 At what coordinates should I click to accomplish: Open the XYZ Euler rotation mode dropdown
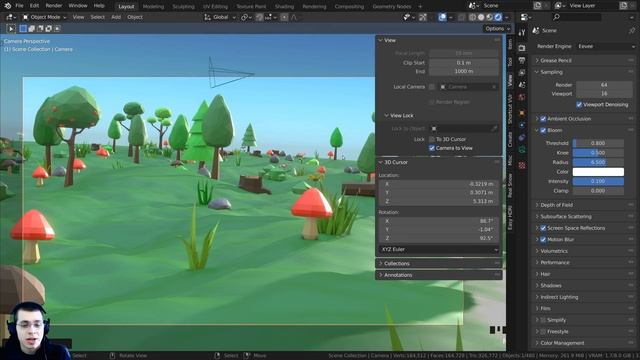click(x=439, y=249)
